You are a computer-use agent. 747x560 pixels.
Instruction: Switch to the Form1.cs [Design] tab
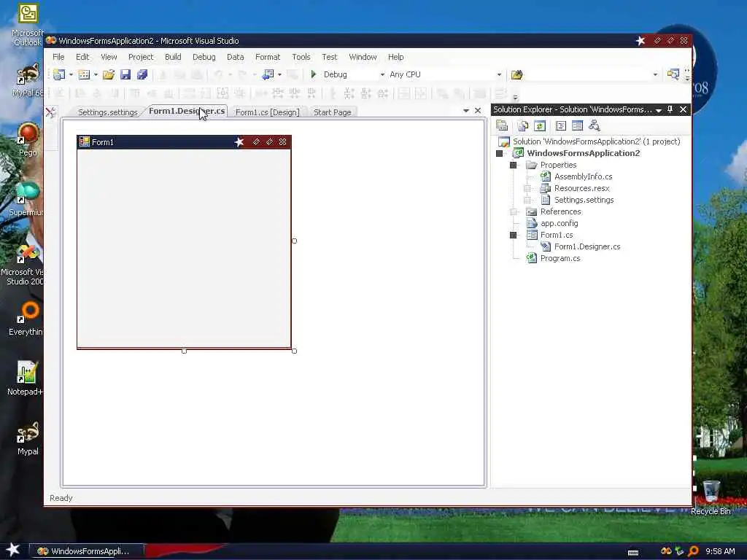pyautogui.click(x=267, y=112)
